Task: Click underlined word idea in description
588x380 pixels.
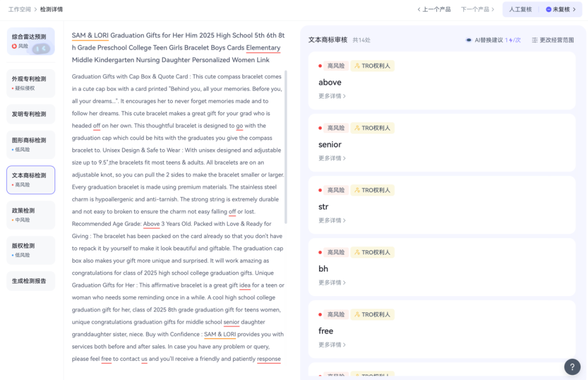Action: tap(245, 285)
